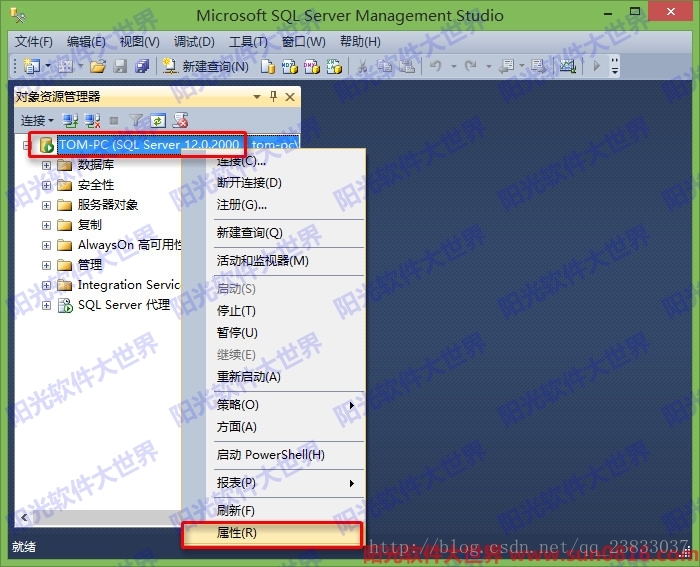
Task: Click the Open File folder icon
Action: (x=98, y=67)
